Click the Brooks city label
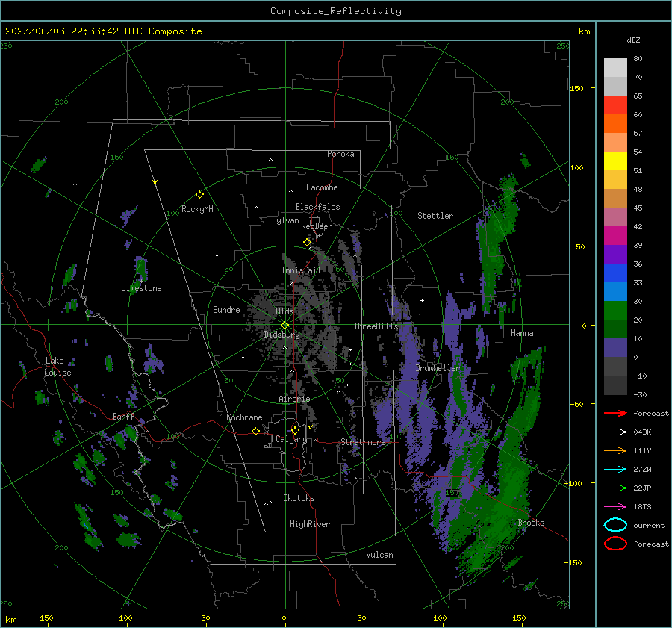Screen dimensions: 672x628 pos(531,523)
